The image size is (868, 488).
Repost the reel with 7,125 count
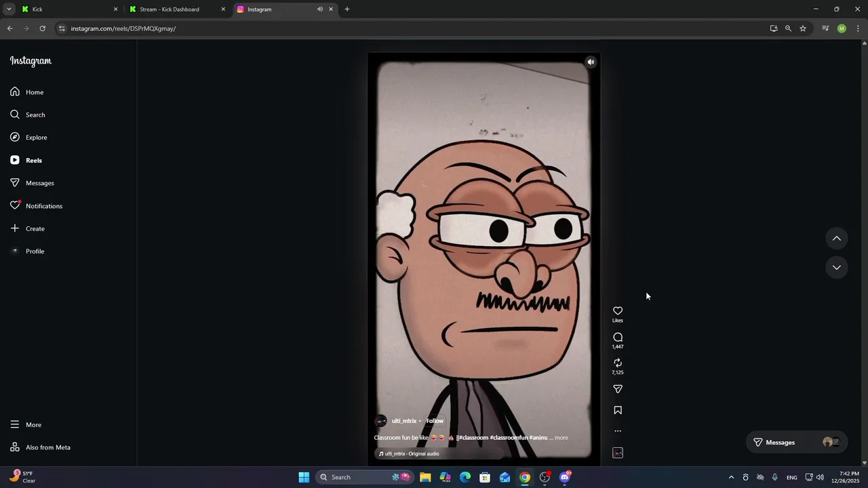point(618,367)
